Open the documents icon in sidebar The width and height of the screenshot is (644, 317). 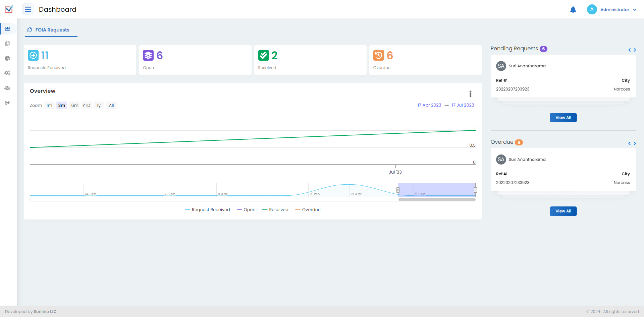pos(7,44)
